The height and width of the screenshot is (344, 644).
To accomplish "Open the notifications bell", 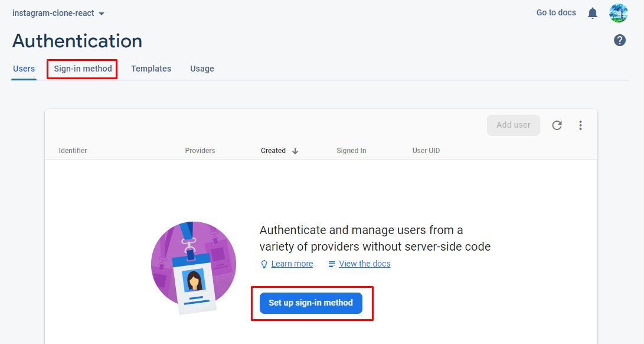I will (x=593, y=13).
